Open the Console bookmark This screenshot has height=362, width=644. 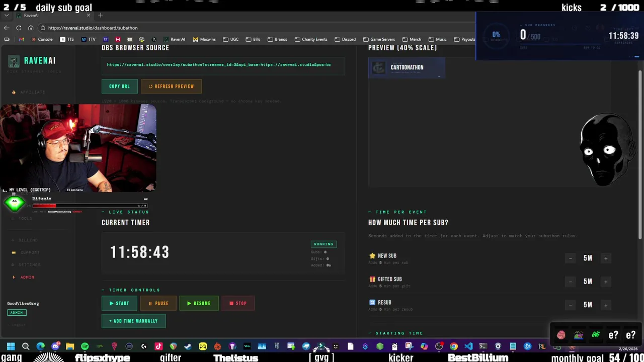[x=42, y=39]
